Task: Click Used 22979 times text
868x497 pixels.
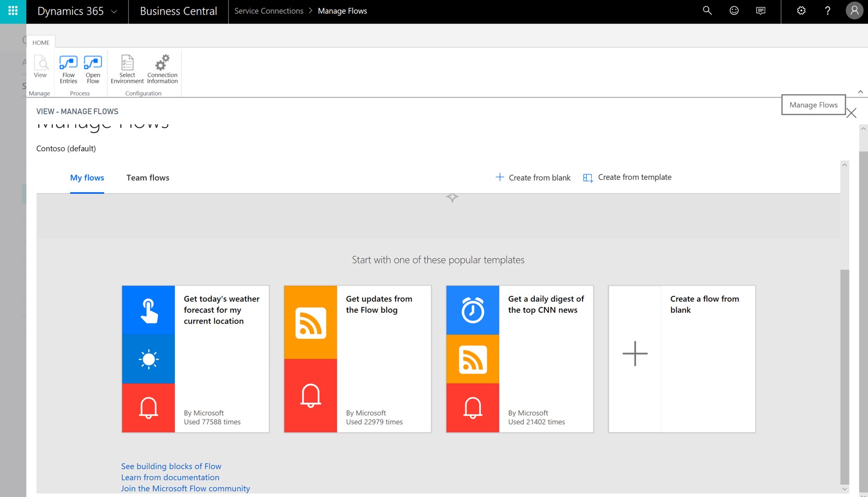Action: coord(375,422)
